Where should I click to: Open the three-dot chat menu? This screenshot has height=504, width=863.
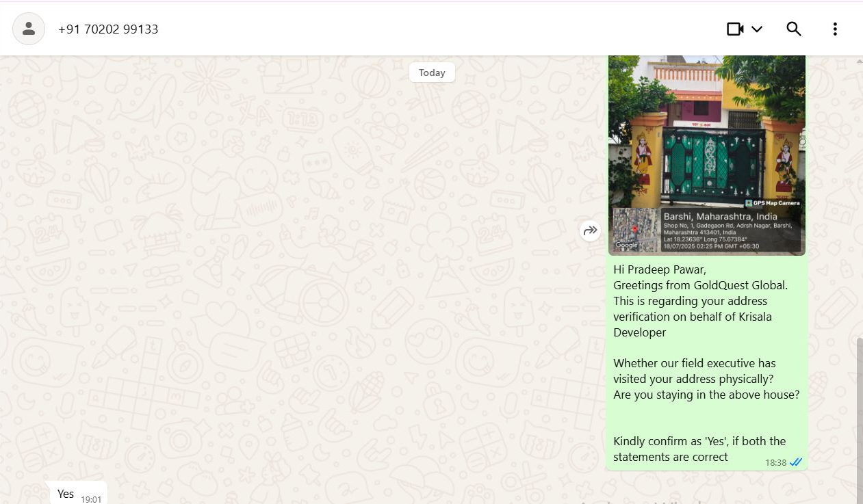(835, 29)
